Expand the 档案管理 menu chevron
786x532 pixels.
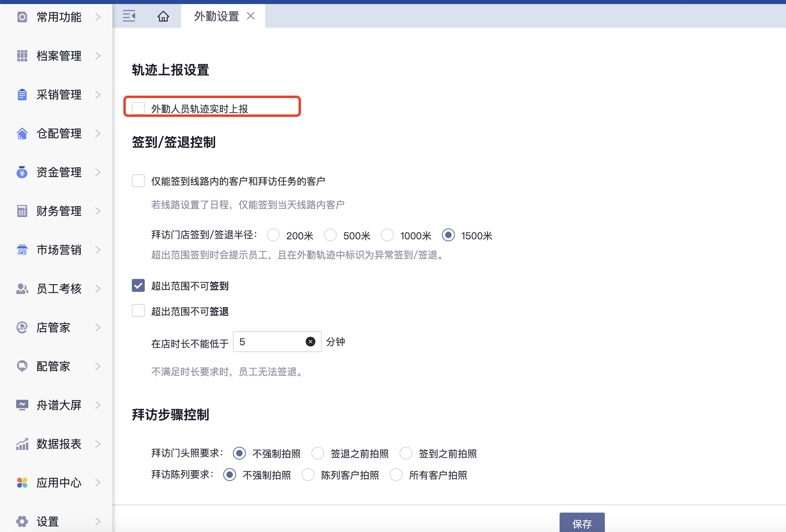pos(98,56)
